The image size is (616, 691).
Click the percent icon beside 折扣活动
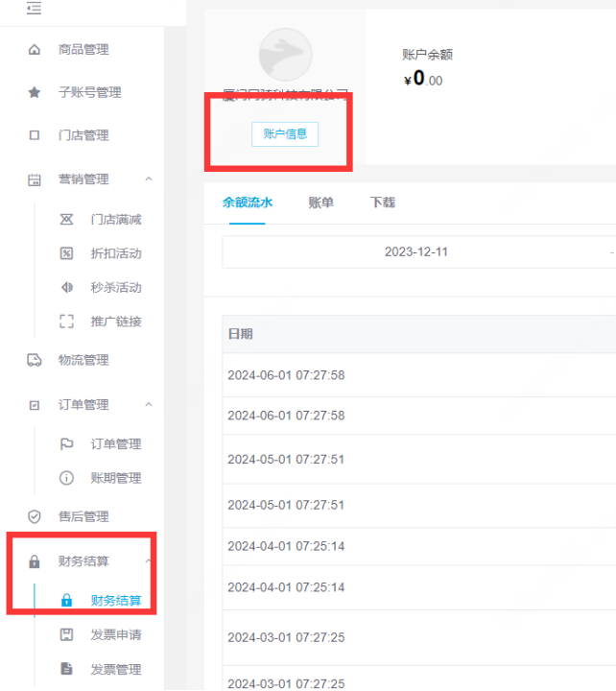point(67,253)
